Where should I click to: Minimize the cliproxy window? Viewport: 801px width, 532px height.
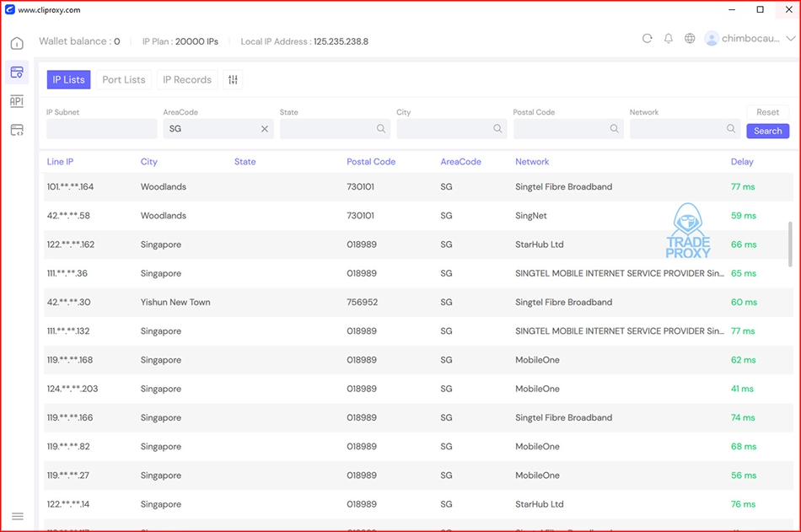click(732, 10)
